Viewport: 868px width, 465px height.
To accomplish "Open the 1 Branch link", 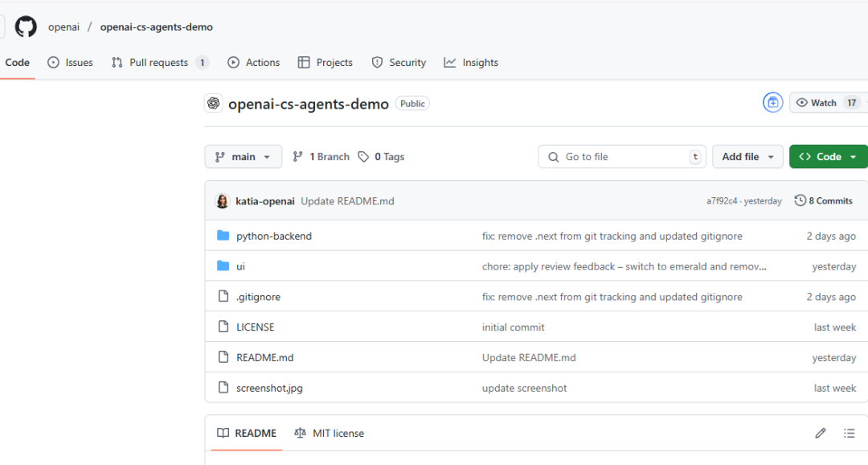I will coord(321,157).
